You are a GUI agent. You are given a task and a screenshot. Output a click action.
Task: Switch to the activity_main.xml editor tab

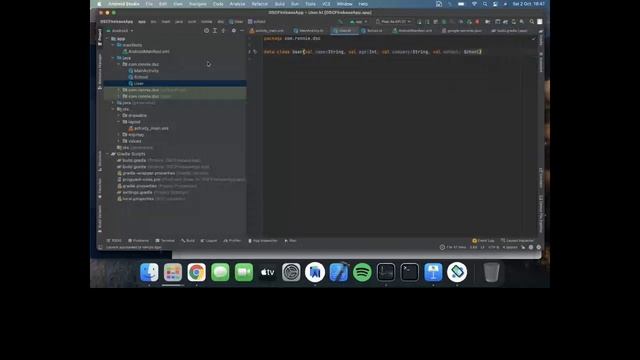[x=267, y=31]
